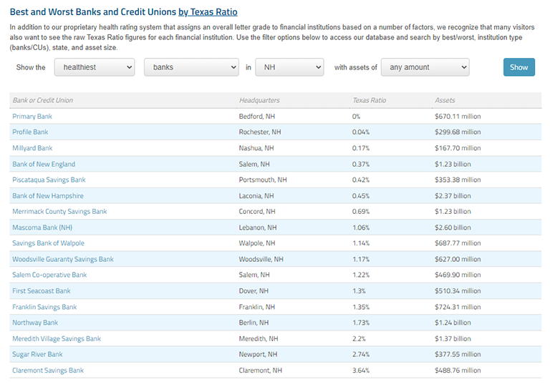Select the 'Rochester, NH' headquarters cell
555x392 pixels.
[x=260, y=132]
